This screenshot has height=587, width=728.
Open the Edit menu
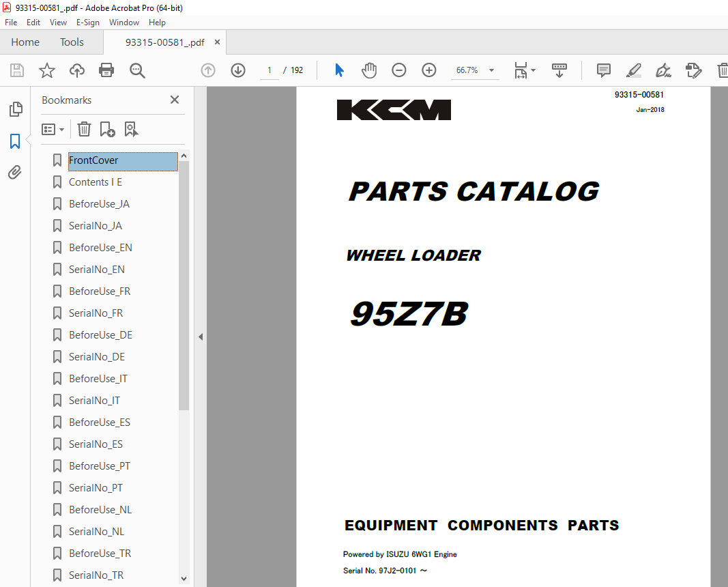tap(33, 23)
